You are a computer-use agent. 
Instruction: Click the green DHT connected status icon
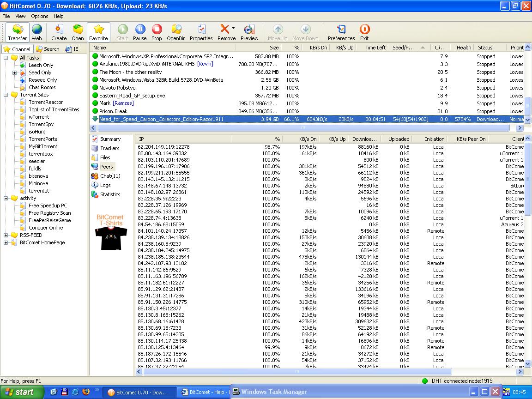pos(425,381)
